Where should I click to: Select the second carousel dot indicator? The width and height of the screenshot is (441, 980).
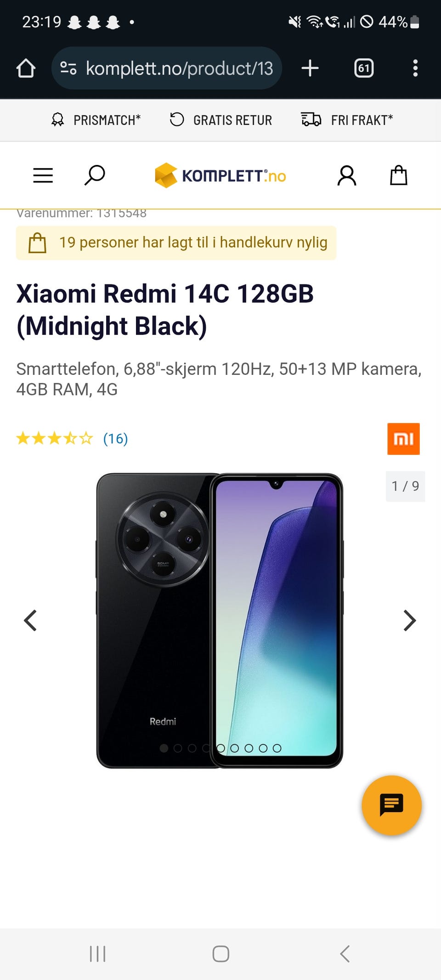[178, 748]
